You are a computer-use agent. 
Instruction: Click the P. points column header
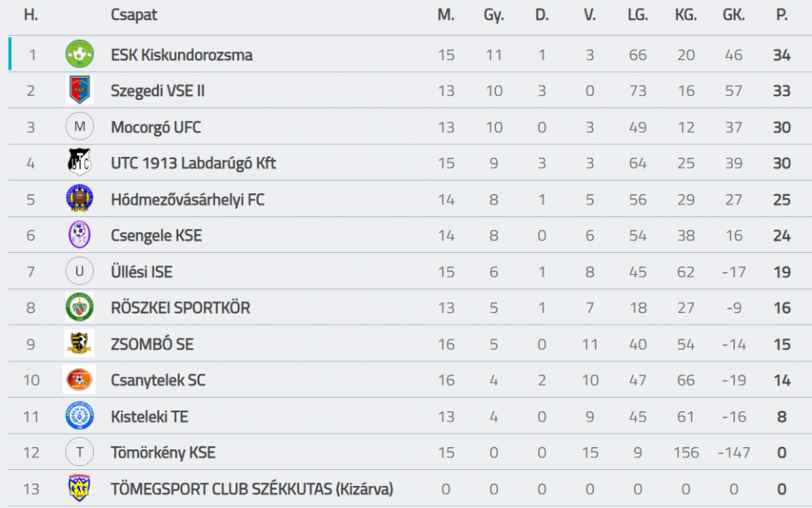[x=782, y=15]
